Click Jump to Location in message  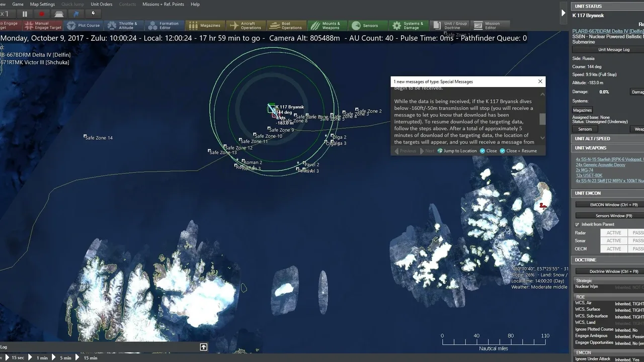[x=457, y=151]
